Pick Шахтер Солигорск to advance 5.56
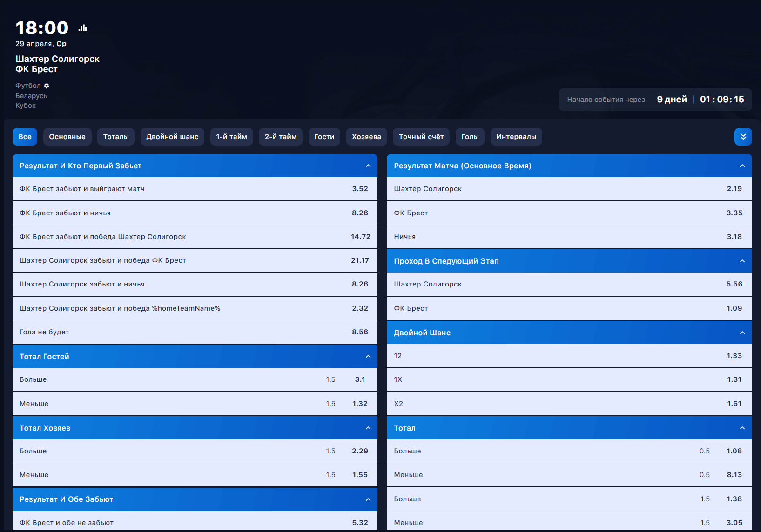The width and height of the screenshot is (761, 532). coord(569,284)
